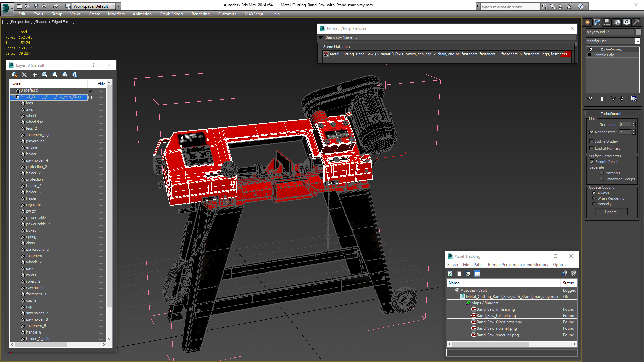The width and height of the screenshot is (644, 362).
Task: Open the Graph Editors menu
Action: [x=171, y=14]
